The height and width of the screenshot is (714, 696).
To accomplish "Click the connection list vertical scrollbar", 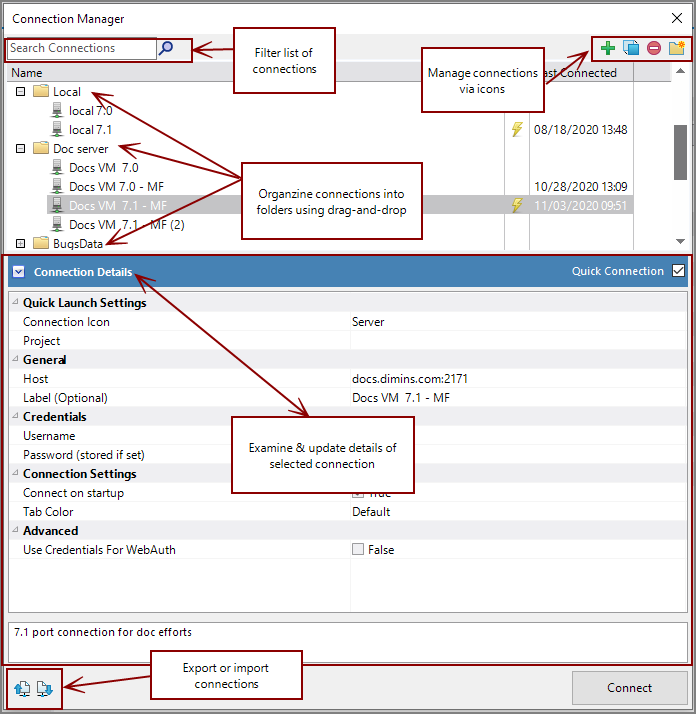I will (680, 150).
